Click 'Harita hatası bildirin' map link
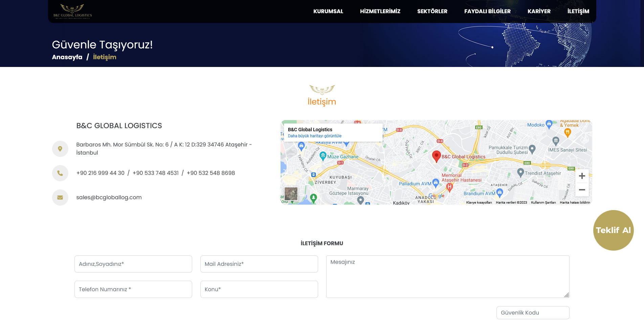The width and height of the screenshot is (644, 323). (x=575, y=203)
